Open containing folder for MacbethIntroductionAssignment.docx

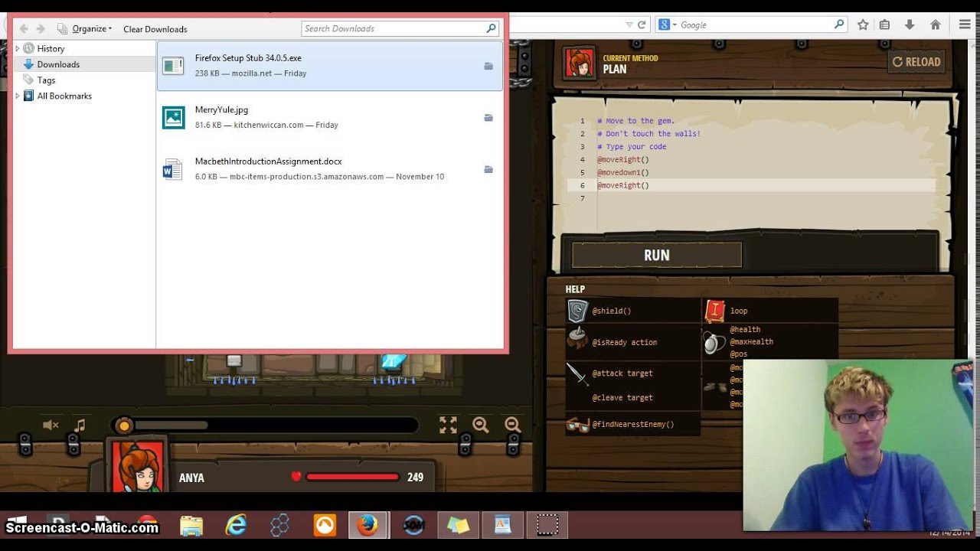coord(488,169)
